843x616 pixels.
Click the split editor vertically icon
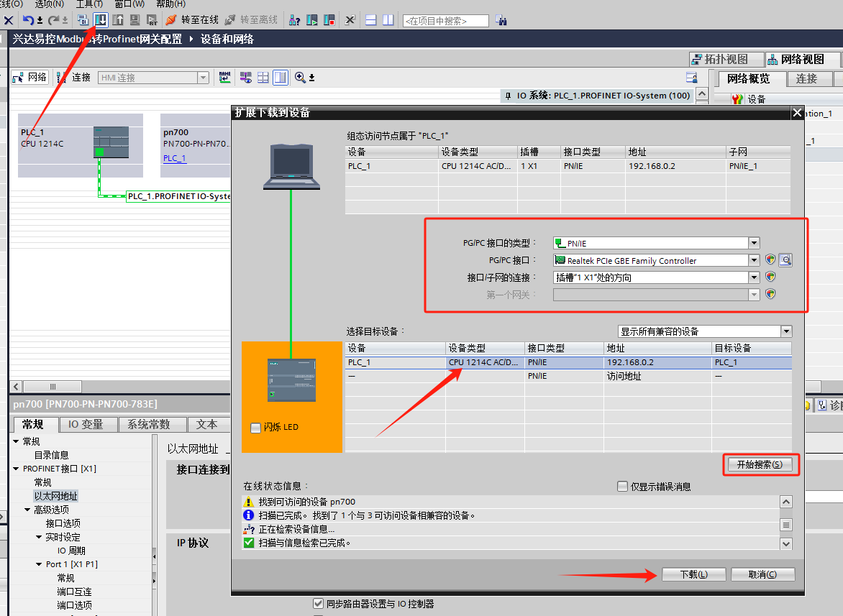[388, 20]
